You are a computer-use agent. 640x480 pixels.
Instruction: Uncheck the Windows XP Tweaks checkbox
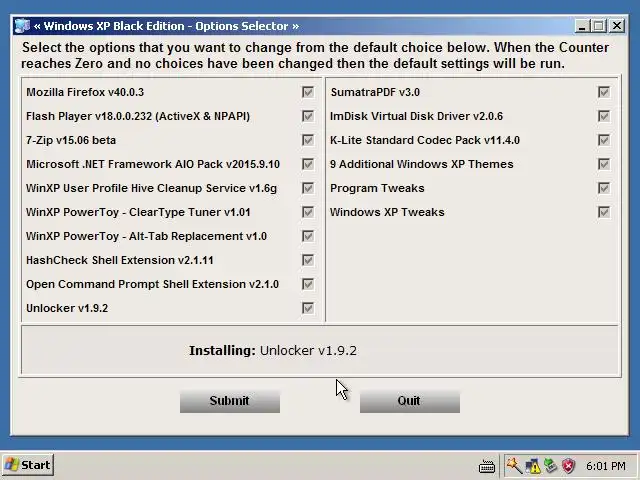click(604, 212)
